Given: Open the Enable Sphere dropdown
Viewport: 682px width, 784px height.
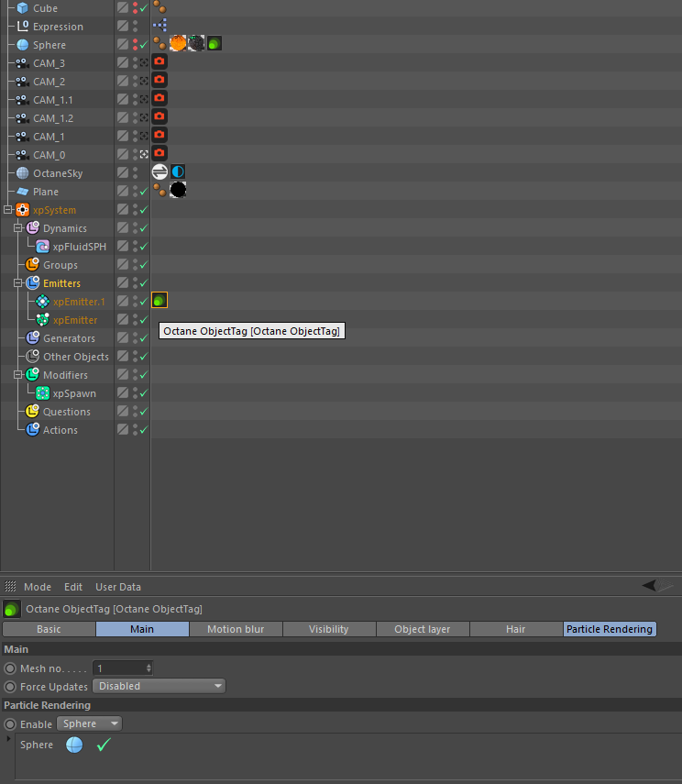Looking at the screenshot, I should (x=90, y=723).
